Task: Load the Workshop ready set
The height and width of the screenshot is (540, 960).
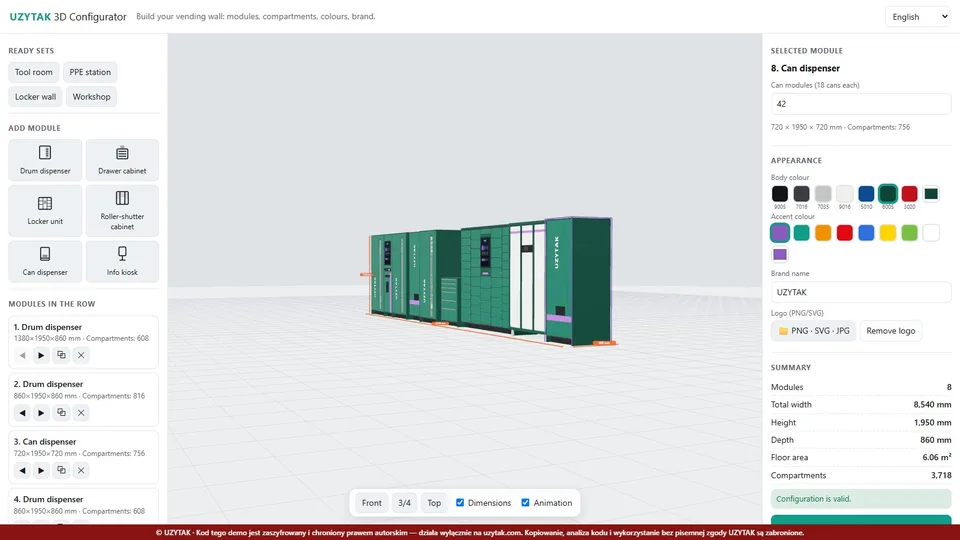Action: click(91, 97)
